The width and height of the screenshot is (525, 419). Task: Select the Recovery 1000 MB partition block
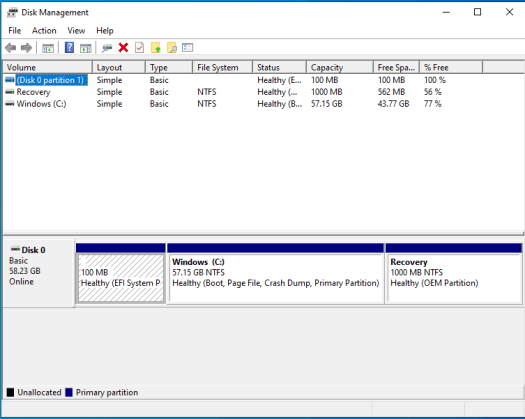coord(454,278)
